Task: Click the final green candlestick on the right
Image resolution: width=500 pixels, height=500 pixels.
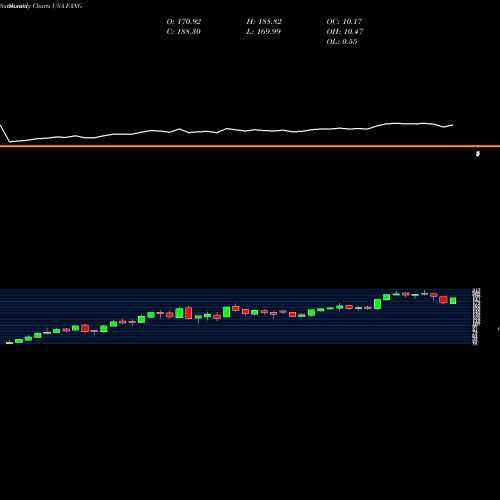Action: pos(453,301)
